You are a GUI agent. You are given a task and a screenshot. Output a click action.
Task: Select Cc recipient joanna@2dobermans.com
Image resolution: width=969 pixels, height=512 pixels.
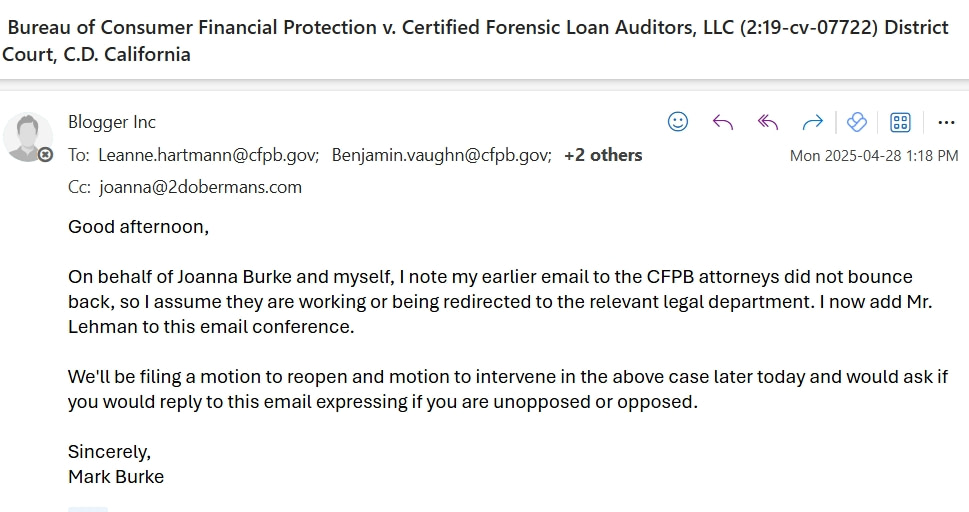[200, 187]
